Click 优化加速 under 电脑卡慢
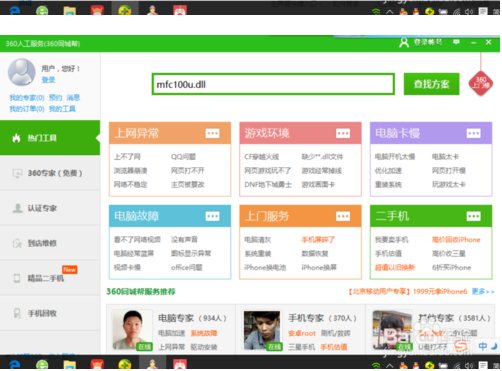 point(388,171)
